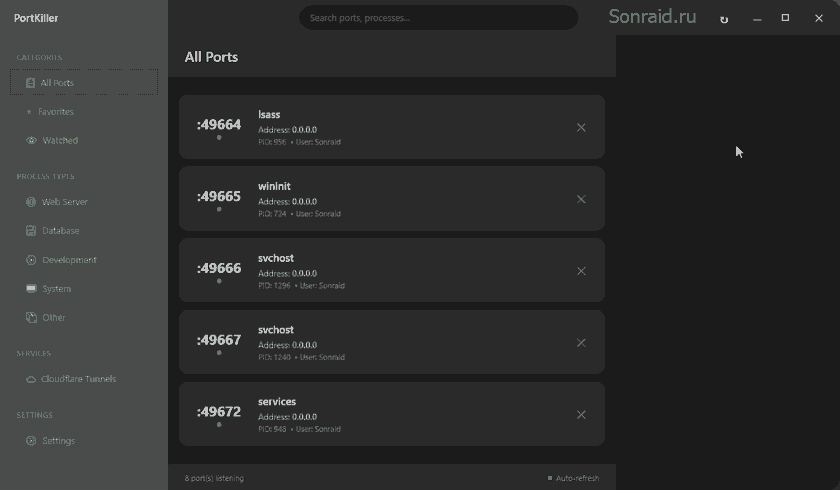Terminate the svchost process on port 49666
This screenshot has height=490, width=840.
tap(581, 271)
